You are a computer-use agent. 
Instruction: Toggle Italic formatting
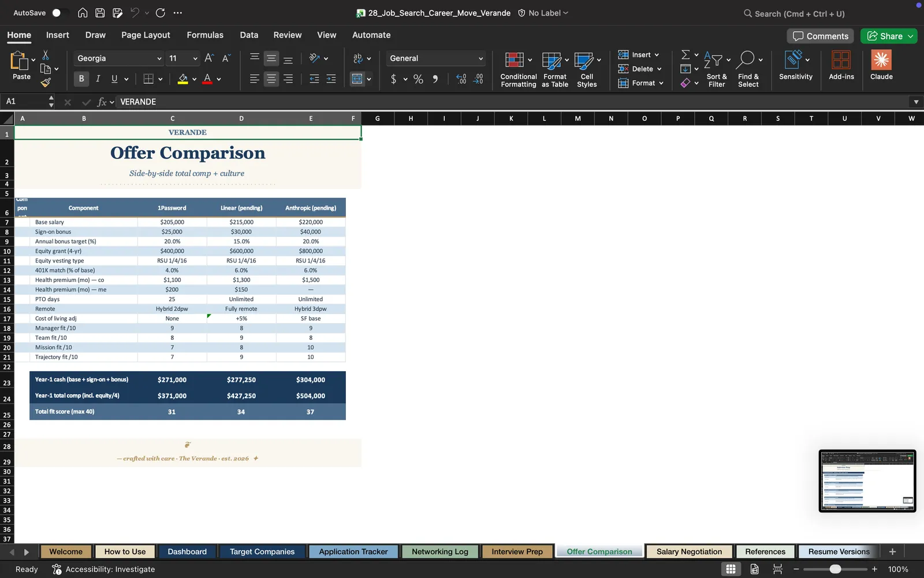tap(98, 79)
